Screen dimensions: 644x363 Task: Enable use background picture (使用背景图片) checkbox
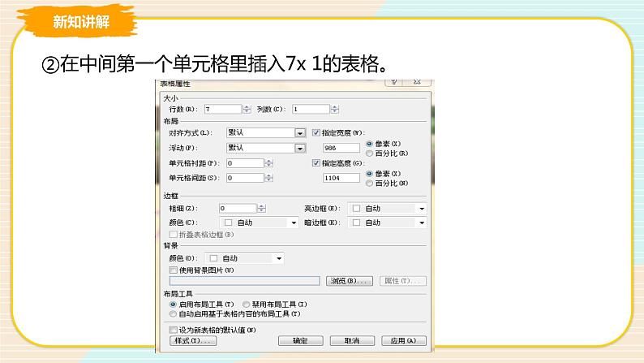(x=174, y=270)
